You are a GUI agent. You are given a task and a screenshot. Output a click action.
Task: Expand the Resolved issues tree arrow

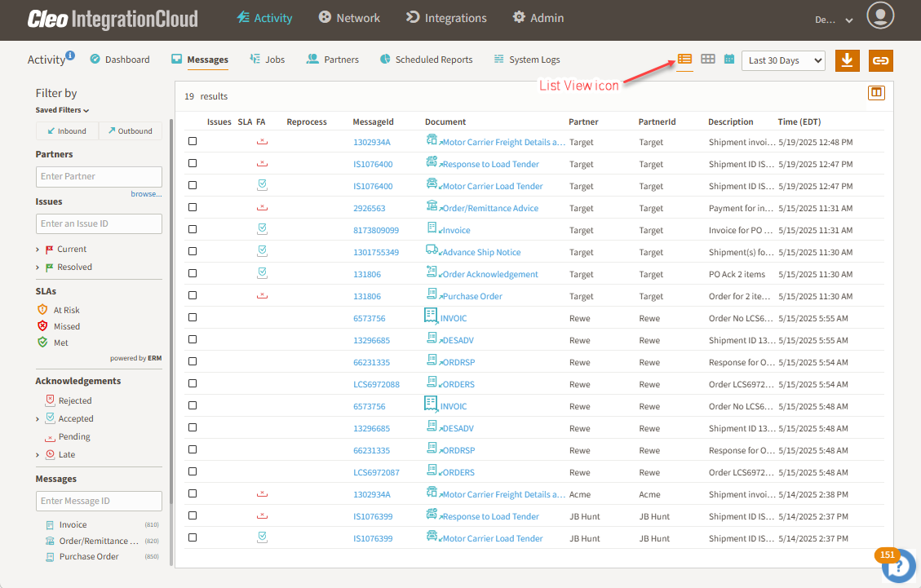[38, 267]
